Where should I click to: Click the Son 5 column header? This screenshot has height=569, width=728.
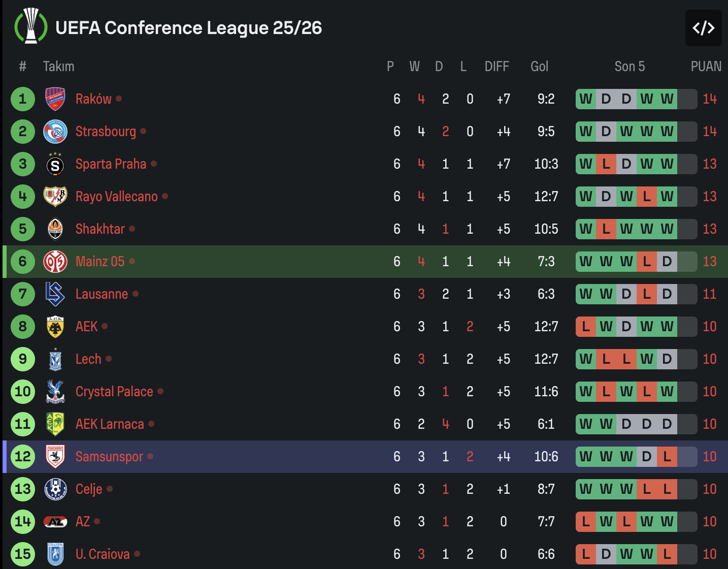pyautogui.click(x=630, y=67)
